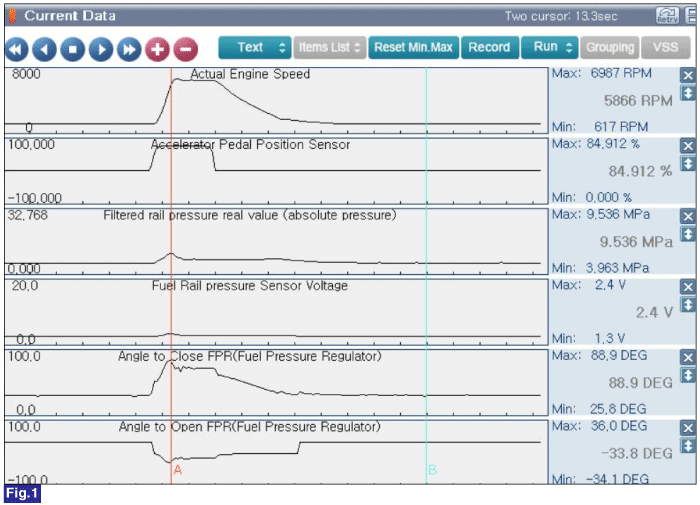Click the orange icon beside Current Data
Viewport: 700px width, 505px height.
[12, 16]
